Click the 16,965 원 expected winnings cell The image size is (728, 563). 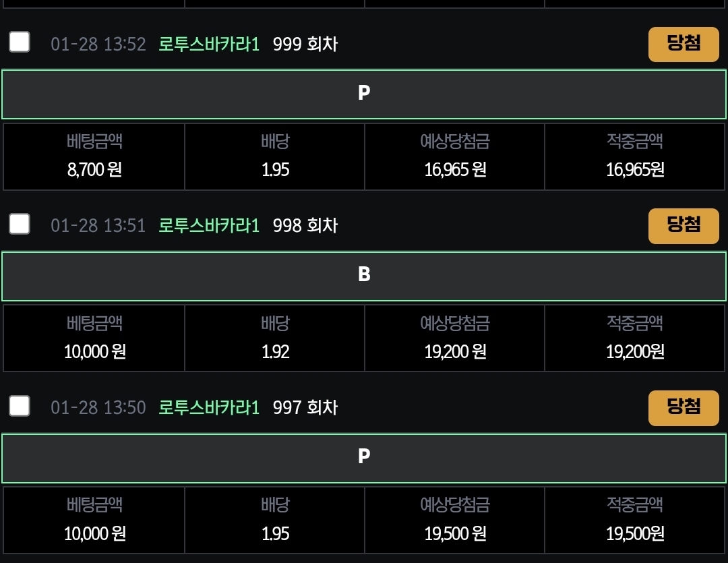[x=454, y=156]
